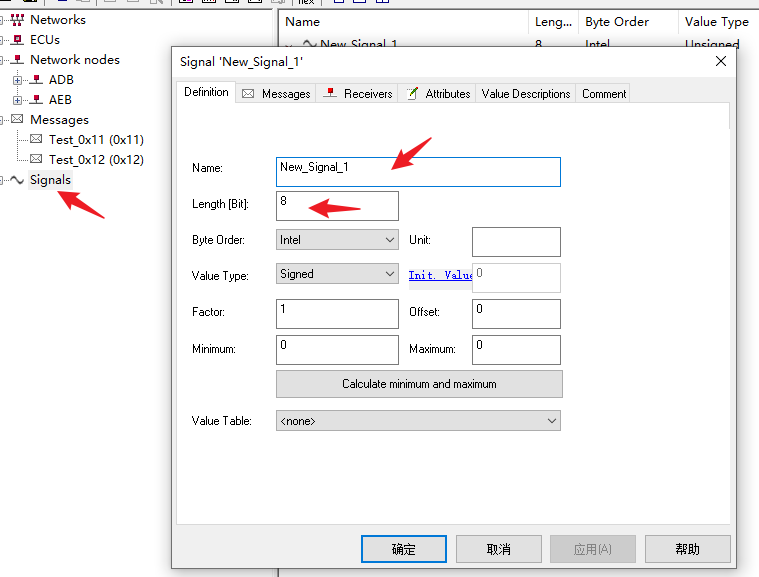
Task: Click the Name column header
Action: pyautogui.click(x=404, y=22)
